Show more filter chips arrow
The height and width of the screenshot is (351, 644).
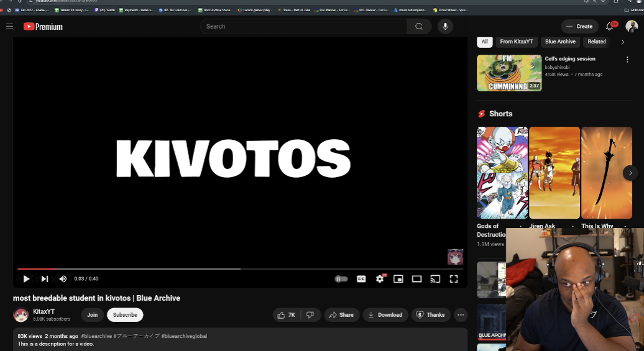(x=623, y=42)
